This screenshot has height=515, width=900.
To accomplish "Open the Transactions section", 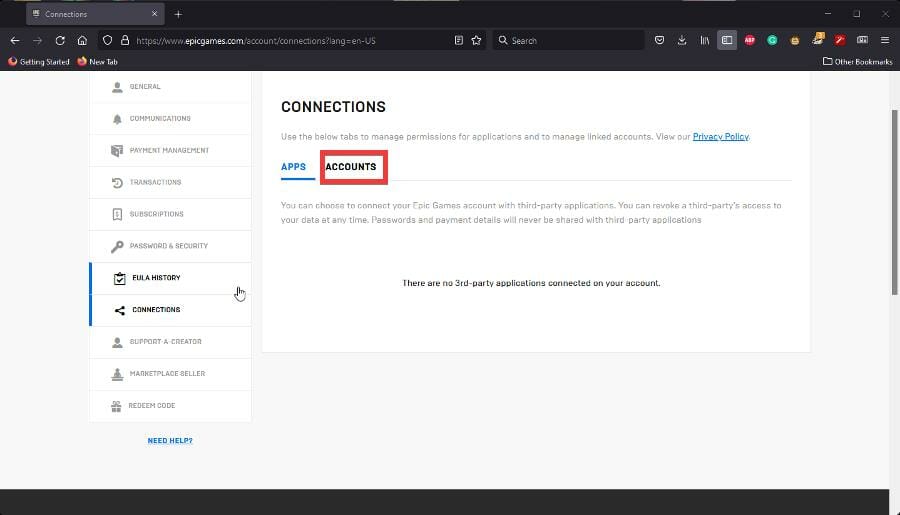I will click(170, 183).
